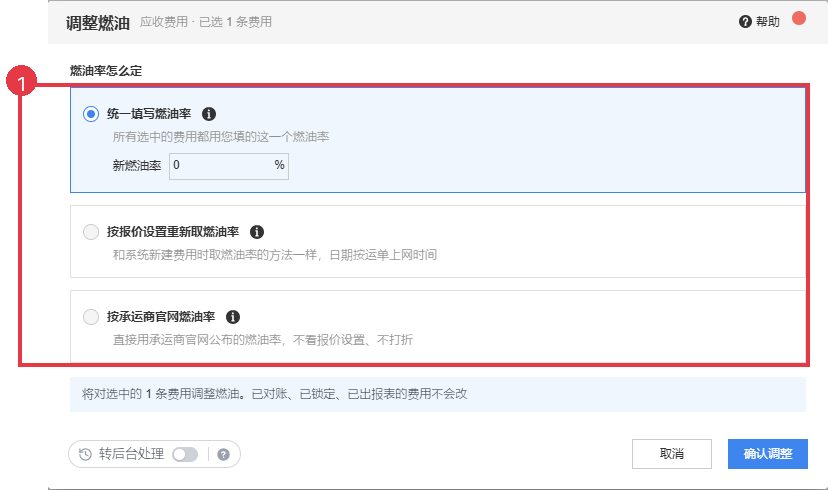The image size is (828, 490).
Task: Click description 直接用承运商官网公布的燃油率
Action: (x=197, y=340)
